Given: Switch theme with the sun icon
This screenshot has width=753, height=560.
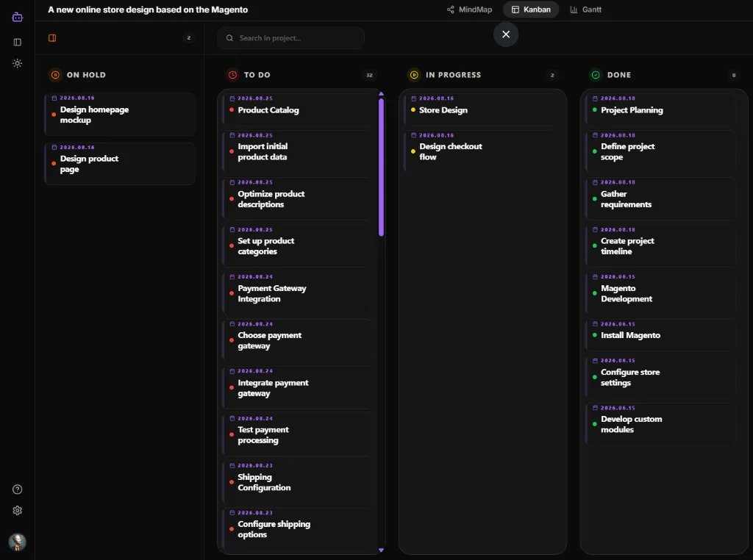Looking at the screenshot, I should click(18, 63).
